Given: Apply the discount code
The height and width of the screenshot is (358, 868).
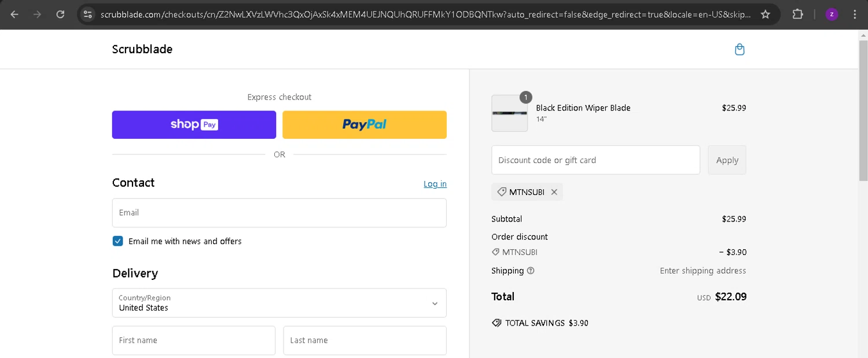Looking at the screenshot, I should point(727,160).
